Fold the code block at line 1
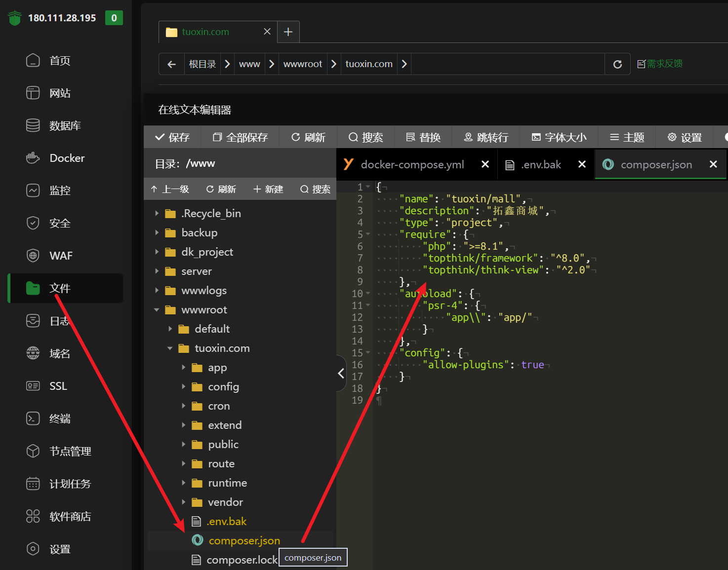 pos(368,187)
